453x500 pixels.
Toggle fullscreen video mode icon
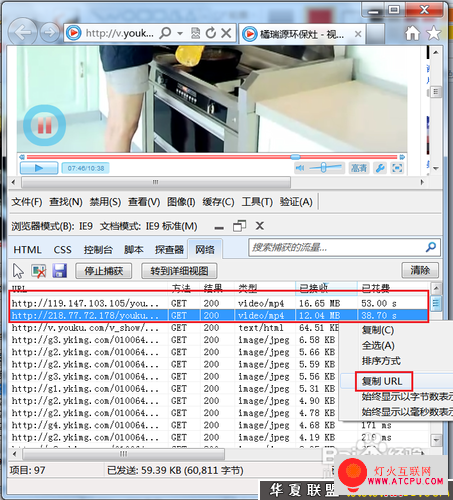click(397, 168)
